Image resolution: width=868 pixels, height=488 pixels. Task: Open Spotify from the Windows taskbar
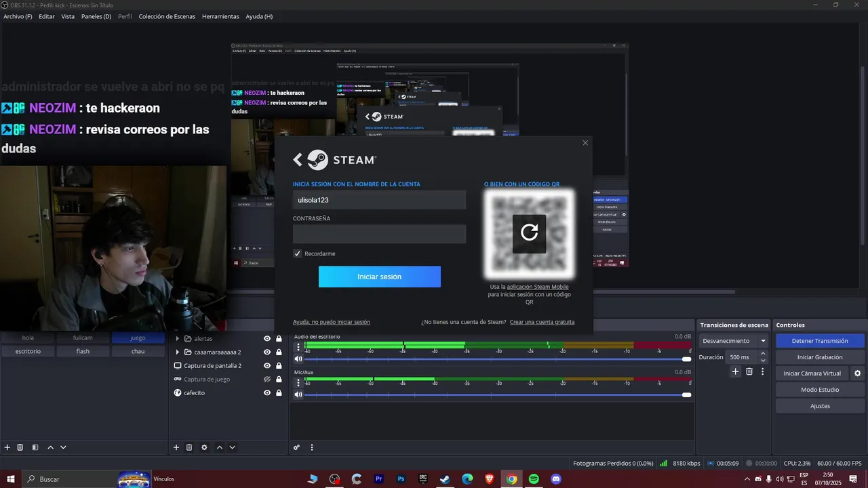coord(534,479)
